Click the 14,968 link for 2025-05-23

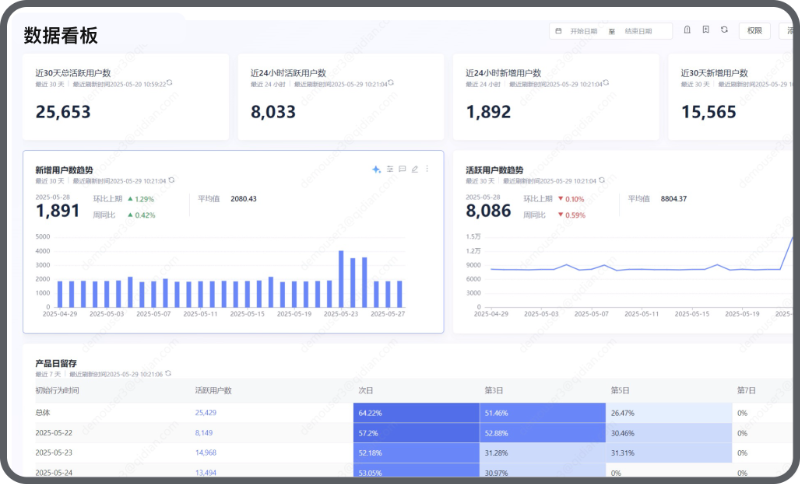pos(206,452)
